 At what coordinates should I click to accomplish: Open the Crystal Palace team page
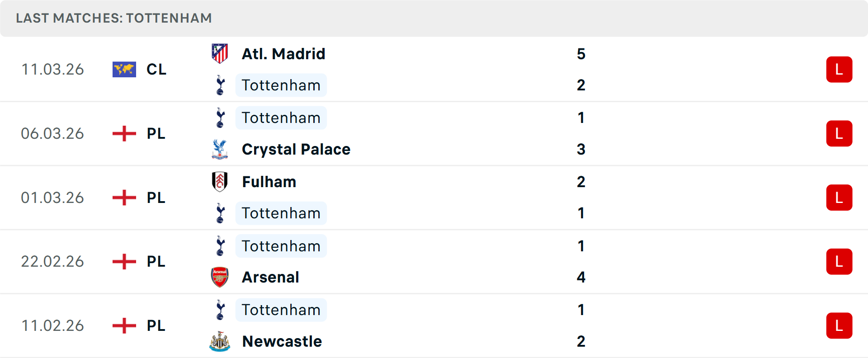tap(296, 149)
